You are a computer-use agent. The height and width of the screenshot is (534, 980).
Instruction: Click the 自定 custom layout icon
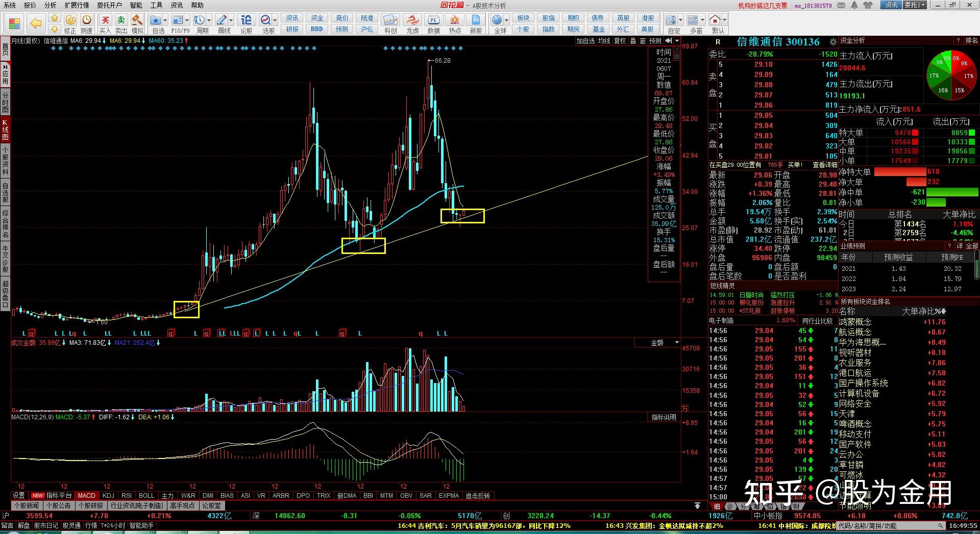pos(671,20)
